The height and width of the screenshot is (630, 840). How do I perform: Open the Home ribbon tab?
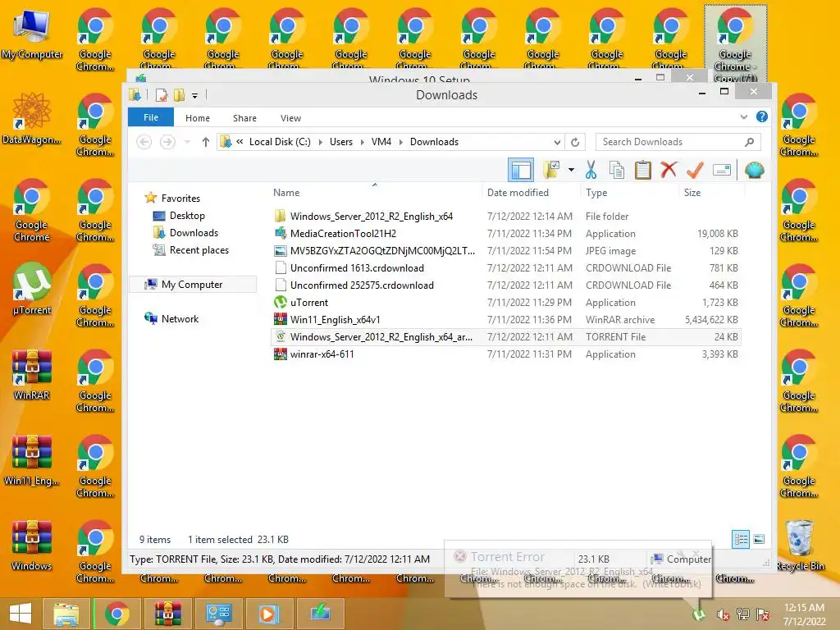pyautogui.click(x=198, y=118)
